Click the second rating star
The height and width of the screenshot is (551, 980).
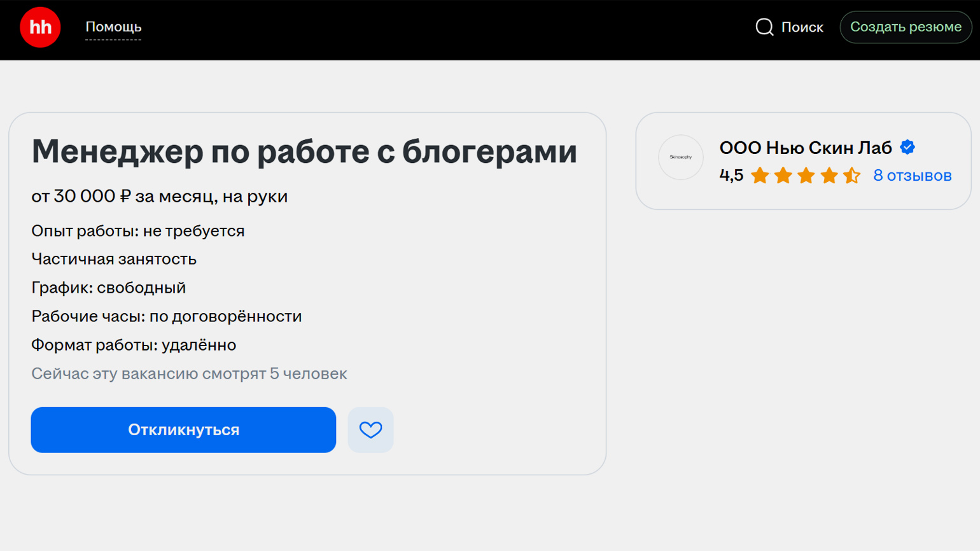[x=783, y=176]
